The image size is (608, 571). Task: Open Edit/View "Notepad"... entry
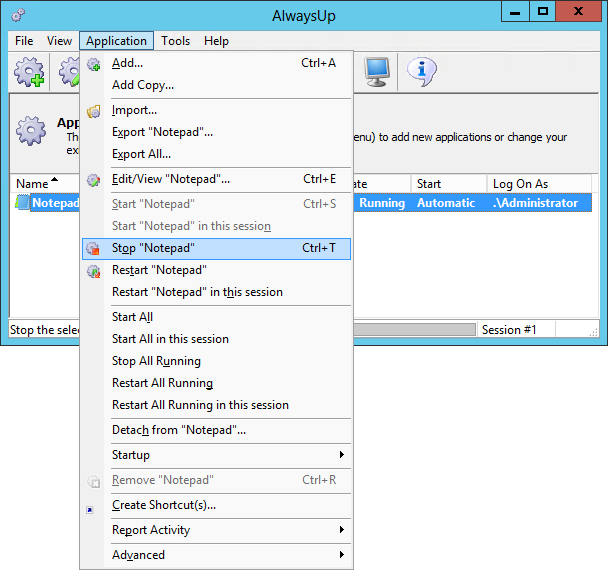click(216, 179)
